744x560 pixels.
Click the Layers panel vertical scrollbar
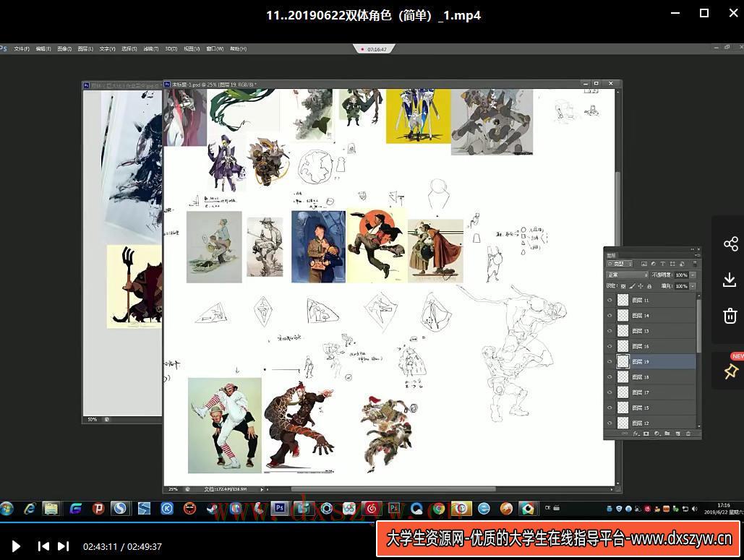(x=698, y=325)
